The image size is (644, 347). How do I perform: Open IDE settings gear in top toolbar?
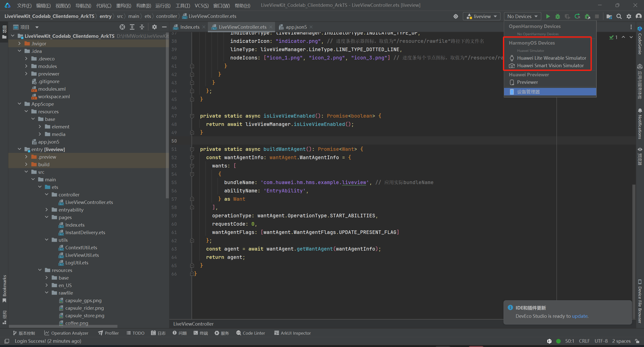pyautogui.click(x=629, y=16)
